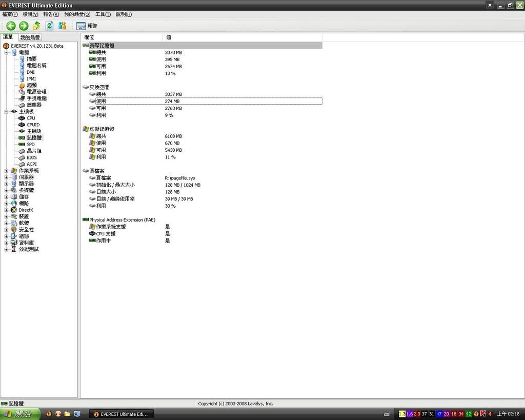Select the 手提電腦 laptop item
The width and height of the screenshot is (525, 420).
[36, 98]
